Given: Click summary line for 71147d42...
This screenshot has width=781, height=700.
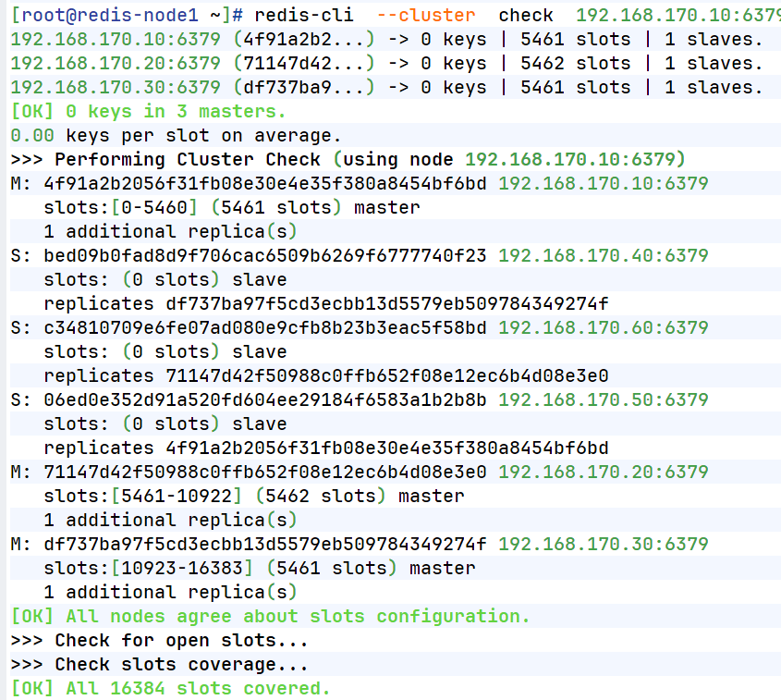Looking at the screenshot, I should pos(386,63).
